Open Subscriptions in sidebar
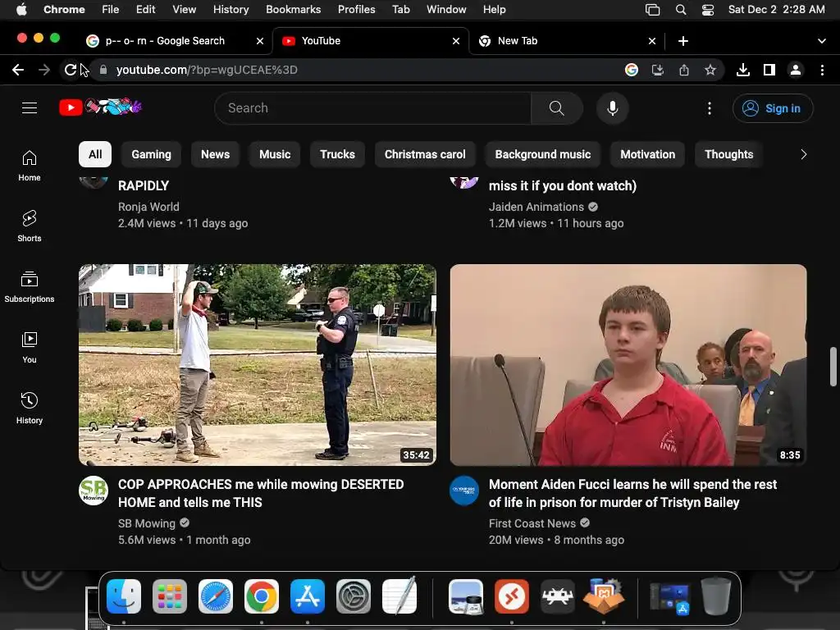 click(x=30, y=286)
